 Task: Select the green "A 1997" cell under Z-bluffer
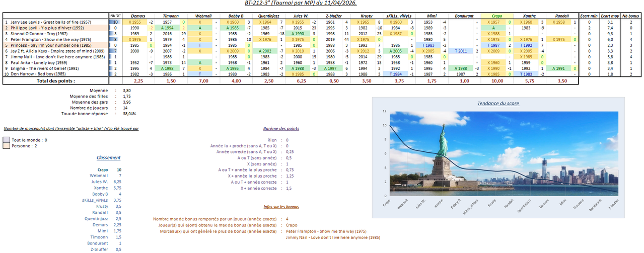click(330, 68)
